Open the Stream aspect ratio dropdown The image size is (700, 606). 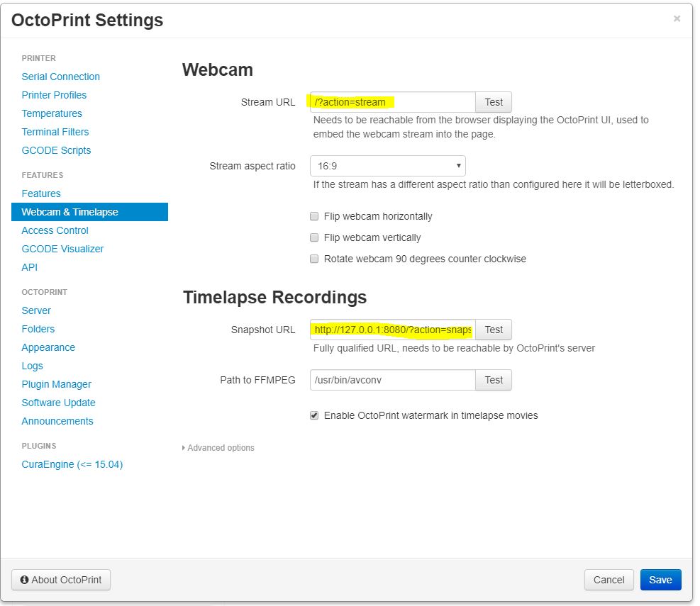tap(387, 167)
